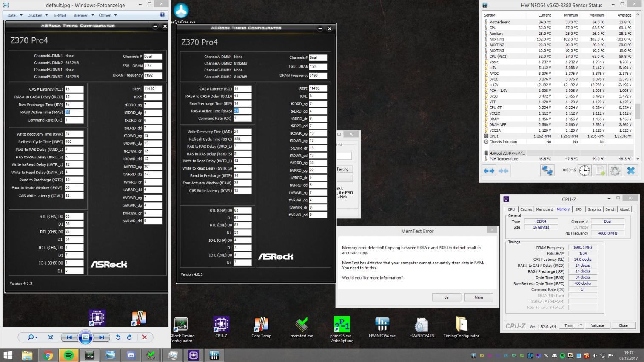Image resolution: width=644 pixels, height=362 pixels.
Task: Click the HWiNFO network remote-monitoring icon
Action: coord(547,170)
